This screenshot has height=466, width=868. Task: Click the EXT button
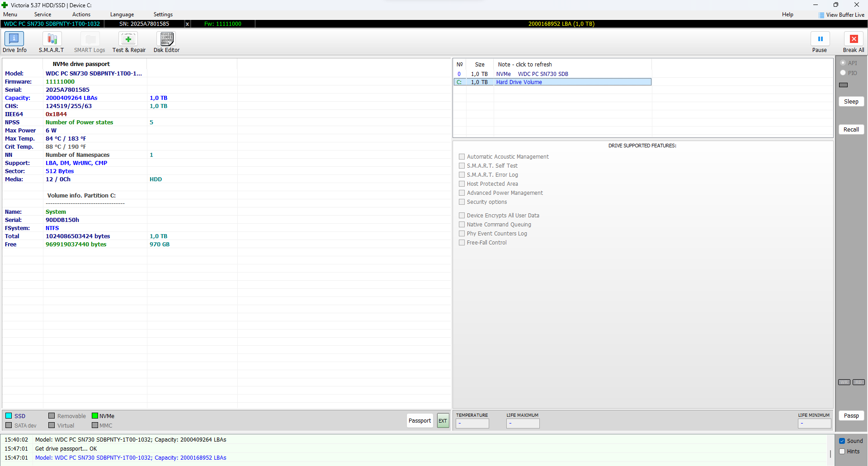(x=443, y=421)
